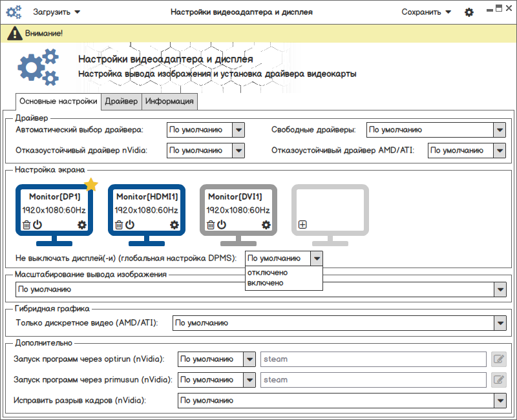Open primusun (nVidia) dropdown
Viewport: 517px width, 420px height.
216,380
